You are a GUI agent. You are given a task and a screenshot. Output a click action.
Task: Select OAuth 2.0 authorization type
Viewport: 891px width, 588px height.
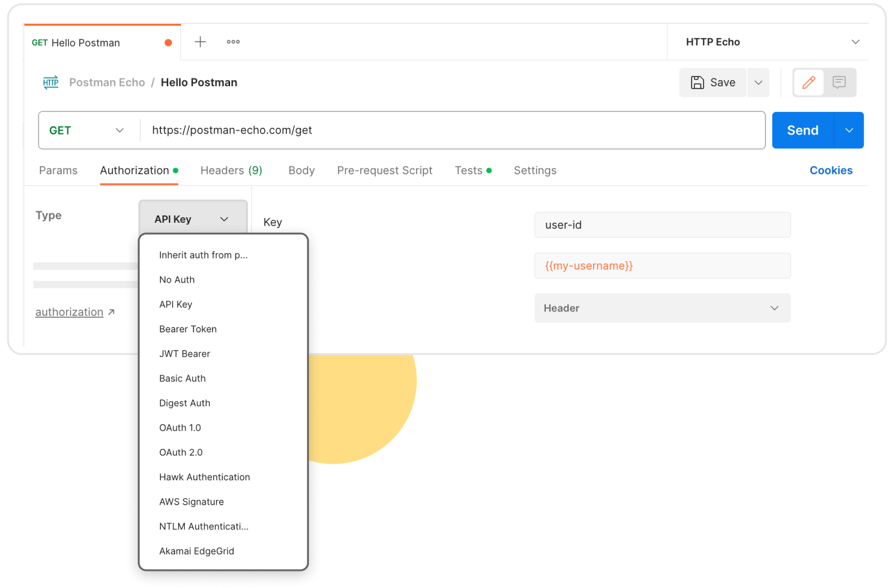point(181,452)
